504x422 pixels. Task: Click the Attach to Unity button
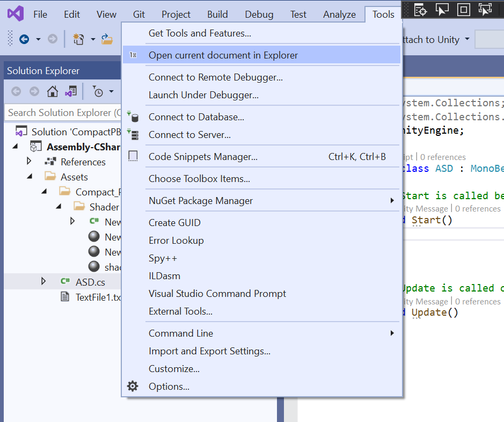(430, 39)
